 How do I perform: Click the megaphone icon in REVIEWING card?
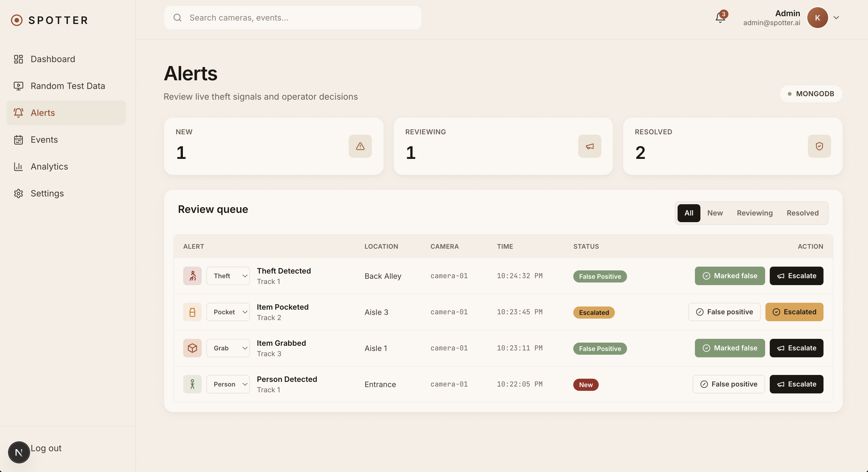[590, 146]
